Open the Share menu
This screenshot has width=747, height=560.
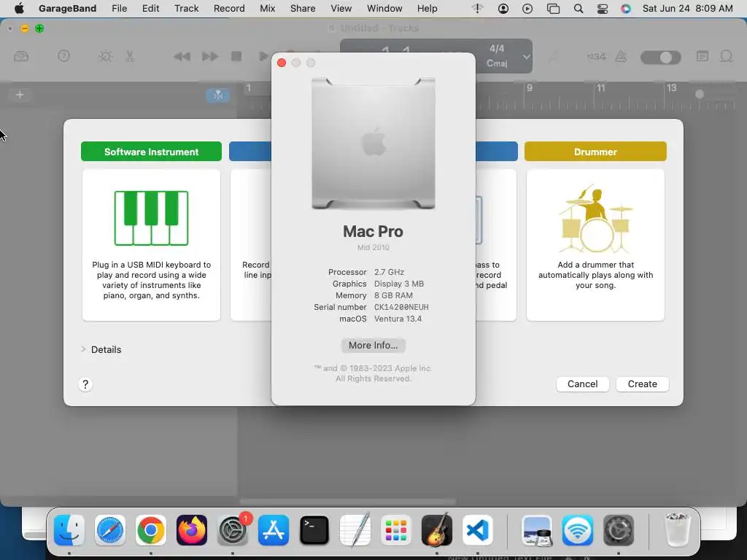tap(303, 8)
